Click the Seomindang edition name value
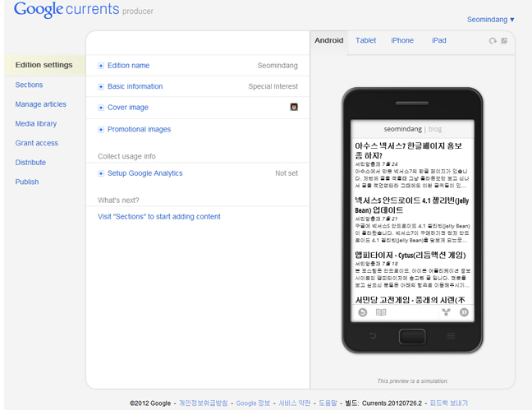 (x=277, y=66)
